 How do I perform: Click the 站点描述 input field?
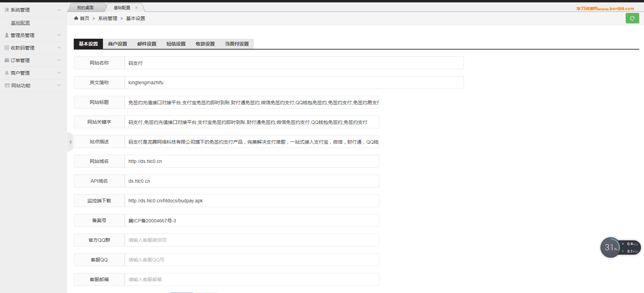[x=252, y=142]
